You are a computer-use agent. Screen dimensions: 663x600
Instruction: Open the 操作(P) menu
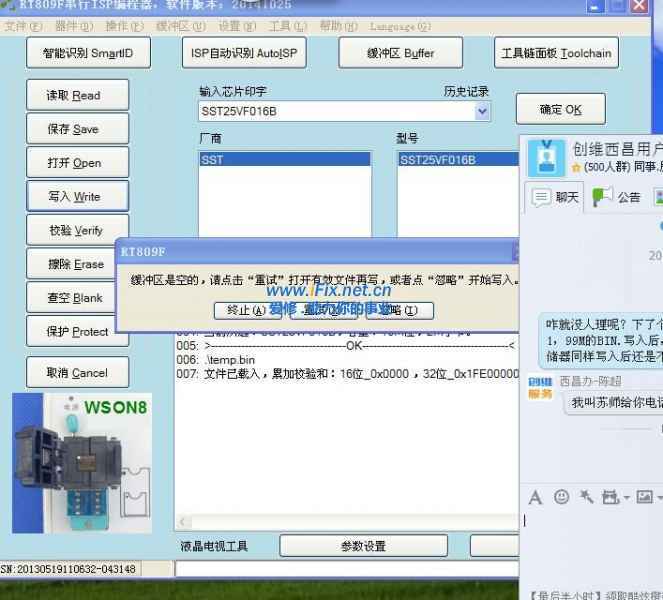click(x=124, y=27)
